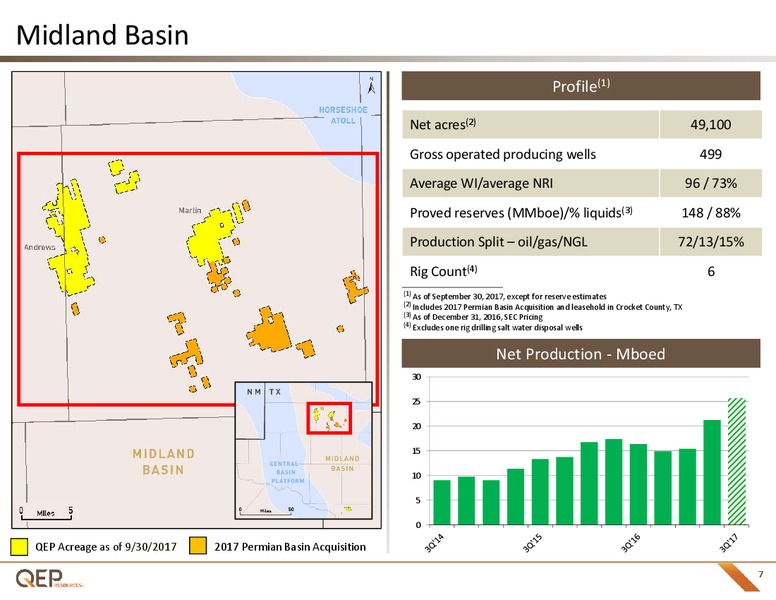Screen dimensions: 776x600
Task: Click footnote about September 30, 2017
Action: (x=505, y=296)
